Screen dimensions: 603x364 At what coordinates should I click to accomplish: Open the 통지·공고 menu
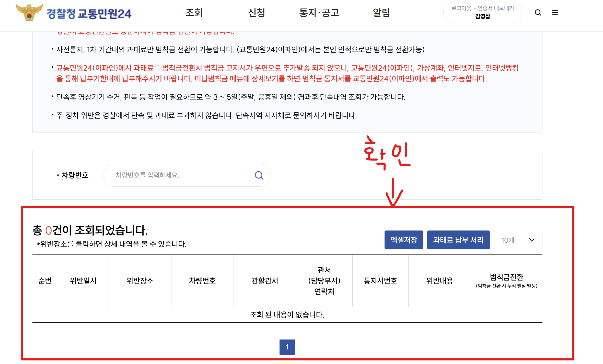(319, 13)
